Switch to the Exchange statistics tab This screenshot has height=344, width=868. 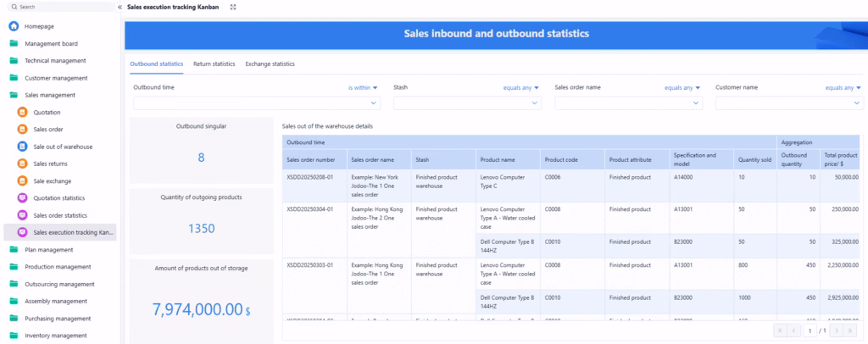tap(270, 64)
